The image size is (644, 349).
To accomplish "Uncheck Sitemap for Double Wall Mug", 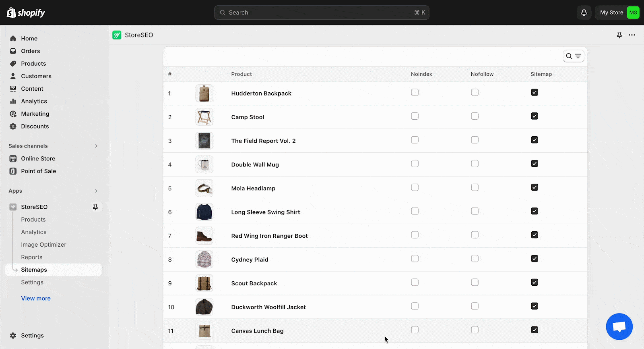I will pos(535,164).
